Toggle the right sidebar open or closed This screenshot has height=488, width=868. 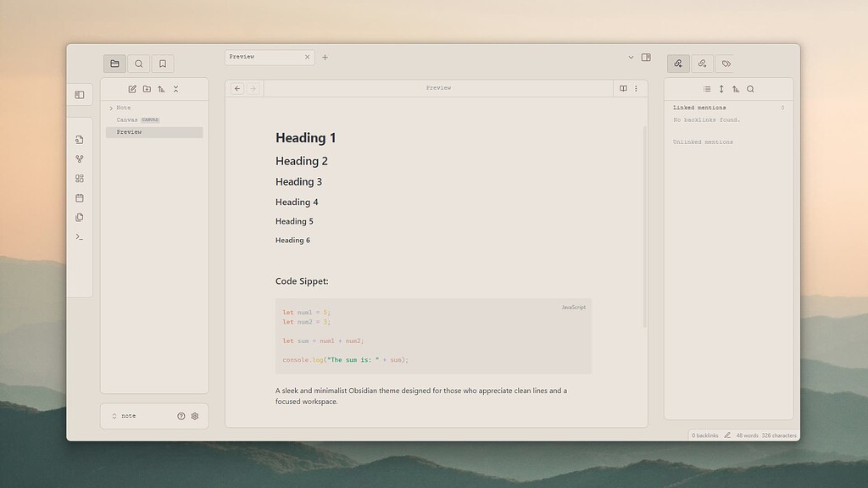click(x=648, y=57)
